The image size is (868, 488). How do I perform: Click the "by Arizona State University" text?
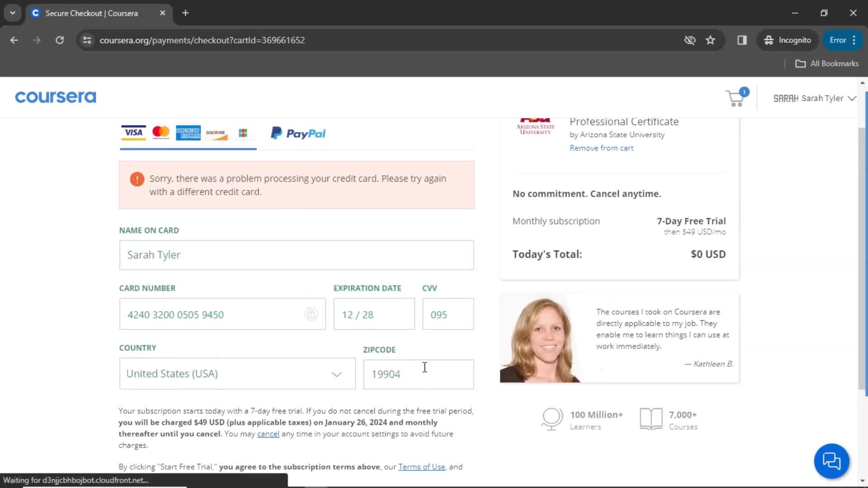click(x=617, y=135)
